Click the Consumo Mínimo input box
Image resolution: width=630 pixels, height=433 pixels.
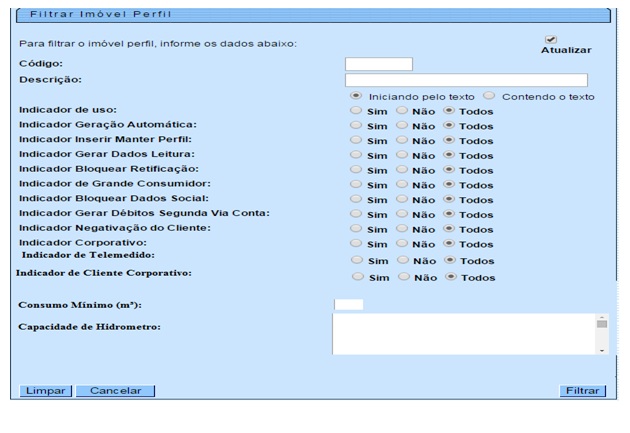[x=348, y=304]
